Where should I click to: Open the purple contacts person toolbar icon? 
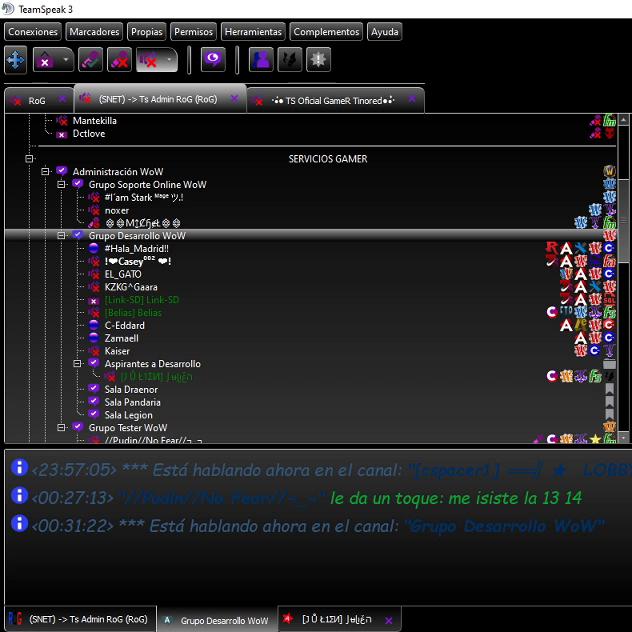point(262,60)
